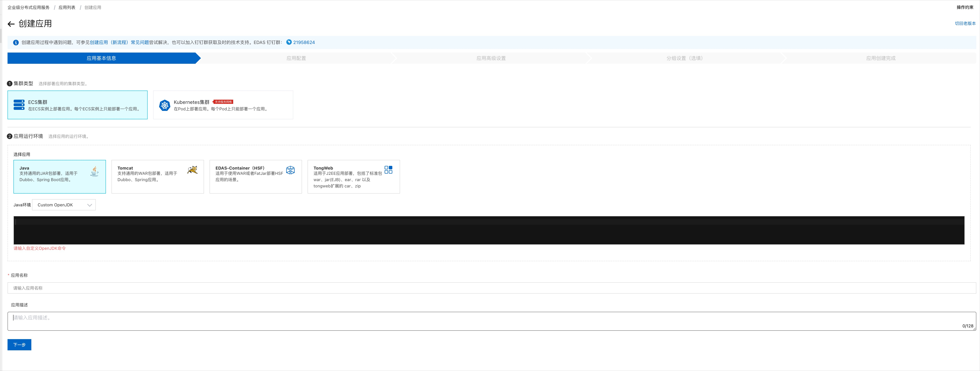980x371 pixels.
Task: Click the 应用基本信息 step tab
Action: click(x=101, y=58)
